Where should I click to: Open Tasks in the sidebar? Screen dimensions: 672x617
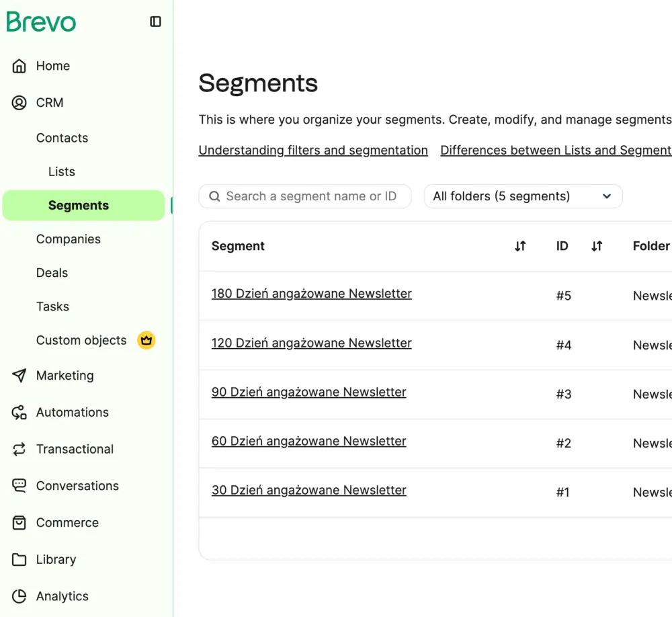coord(52,306)
